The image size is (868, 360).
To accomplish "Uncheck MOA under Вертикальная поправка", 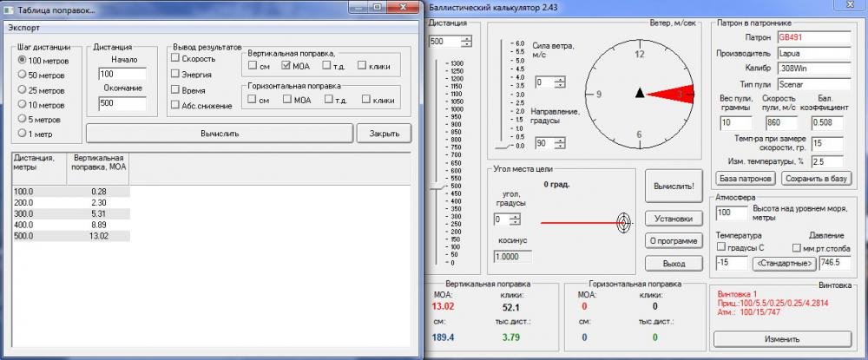I will pyautogui.click(x=287, y=65).
